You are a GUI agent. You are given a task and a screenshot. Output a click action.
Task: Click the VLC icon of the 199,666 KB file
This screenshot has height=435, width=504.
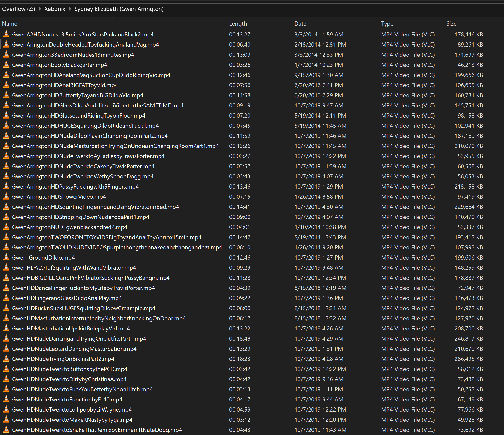pyautogui.click(x=6, y=75)
